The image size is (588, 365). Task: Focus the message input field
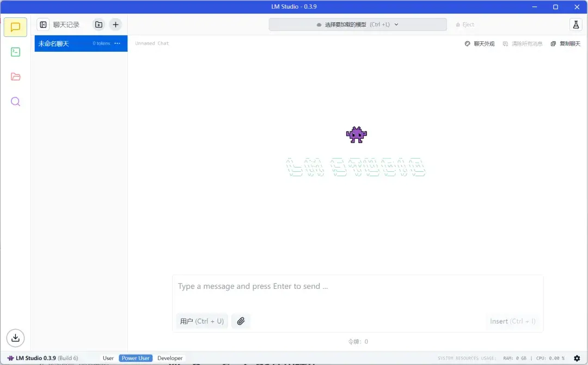tap(358, 287)
